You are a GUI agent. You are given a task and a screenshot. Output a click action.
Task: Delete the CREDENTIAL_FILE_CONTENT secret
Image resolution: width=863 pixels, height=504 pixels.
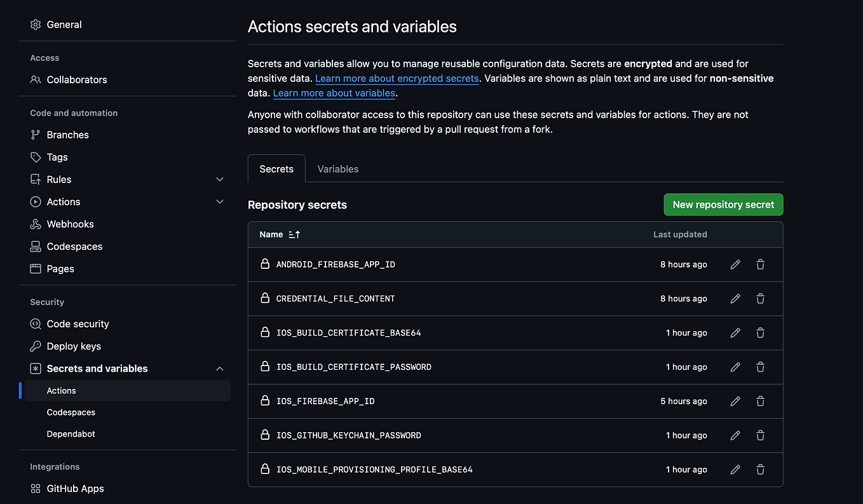[x=760, y=298]
